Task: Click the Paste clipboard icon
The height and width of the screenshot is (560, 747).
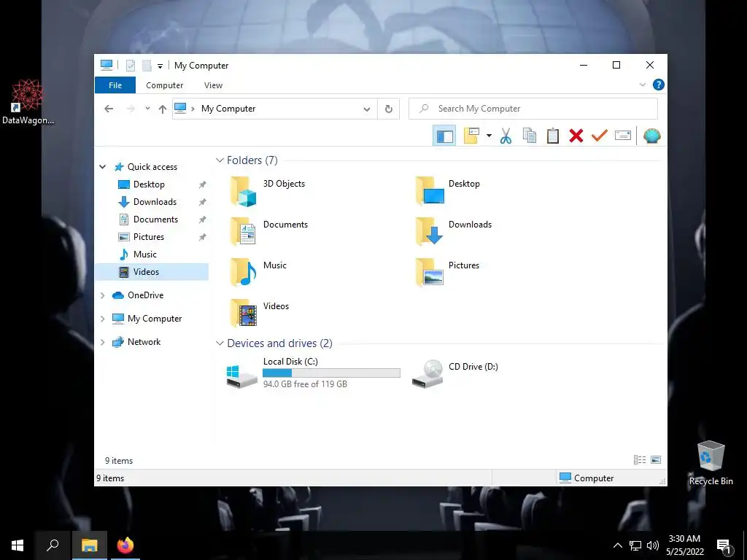Action: 553,136
